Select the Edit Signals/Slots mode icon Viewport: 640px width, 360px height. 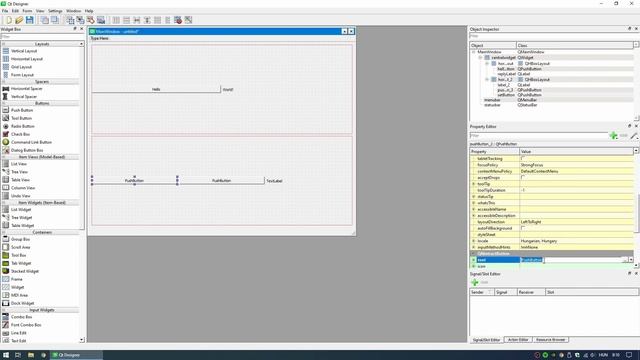80,20
